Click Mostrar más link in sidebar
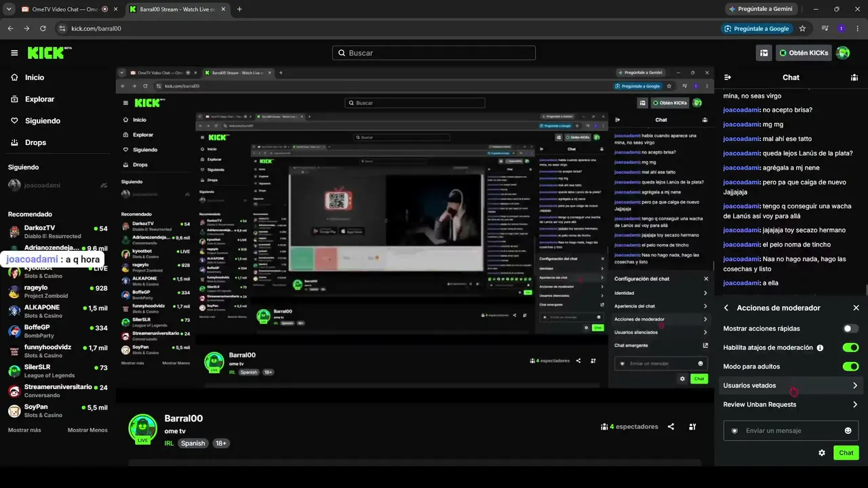 [x=24, y=430]
